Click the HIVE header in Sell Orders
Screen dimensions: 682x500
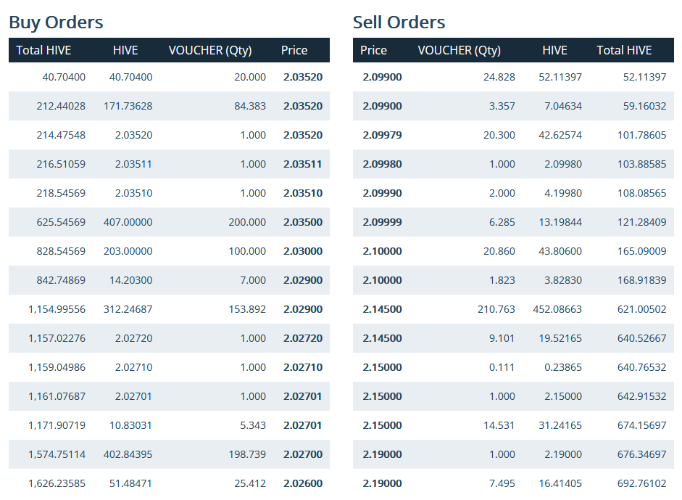pyautogui.click(x=555, y=50)
